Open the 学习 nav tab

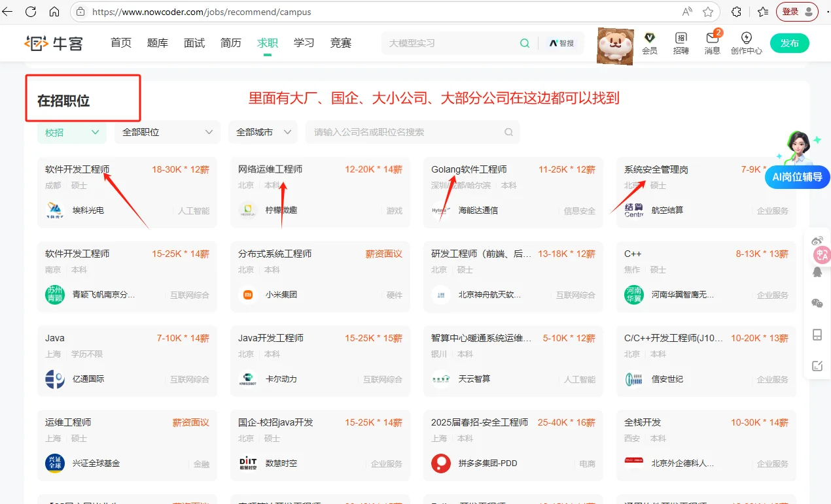[304, 43]
